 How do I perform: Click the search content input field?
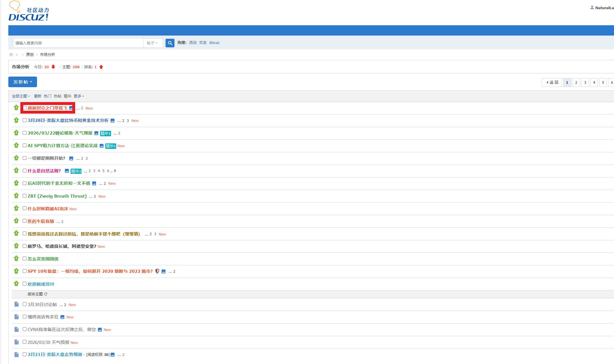point(78,43)
